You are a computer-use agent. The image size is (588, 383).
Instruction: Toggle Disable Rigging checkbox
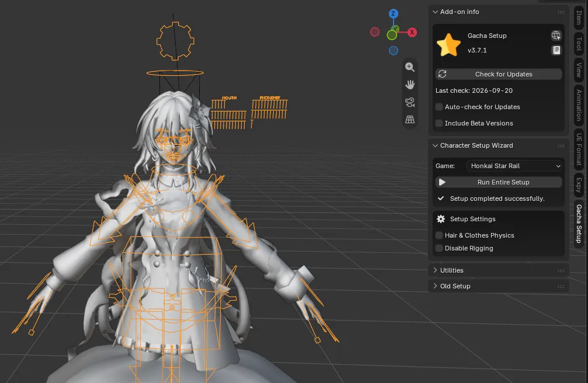439,248
